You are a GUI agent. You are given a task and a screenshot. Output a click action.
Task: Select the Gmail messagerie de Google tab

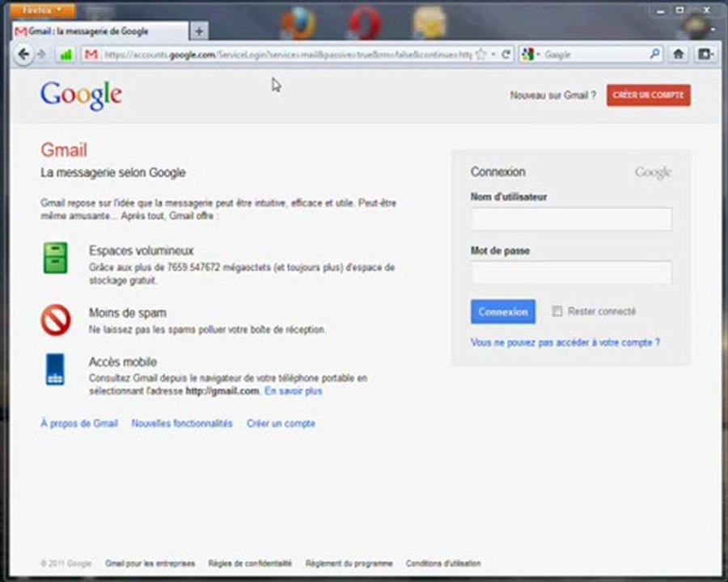point(101,31)
